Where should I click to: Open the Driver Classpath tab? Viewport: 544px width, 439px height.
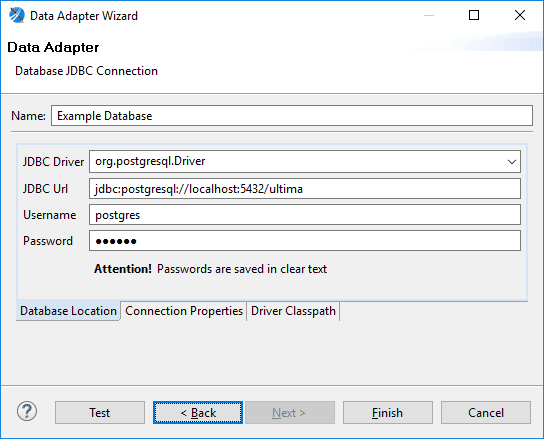click(293, 311)
